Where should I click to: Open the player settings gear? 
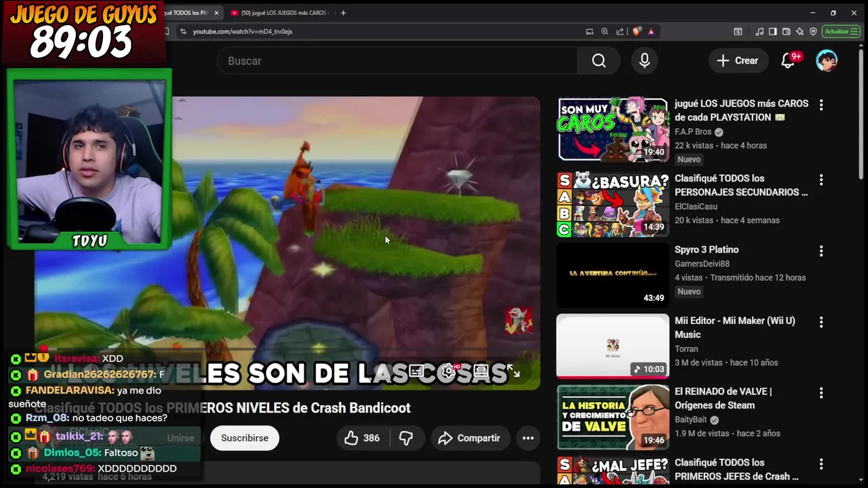(x=449, y=371)
